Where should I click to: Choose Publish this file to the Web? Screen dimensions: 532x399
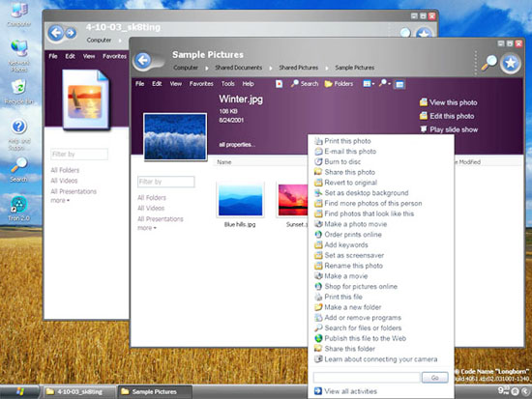[360, 338]
